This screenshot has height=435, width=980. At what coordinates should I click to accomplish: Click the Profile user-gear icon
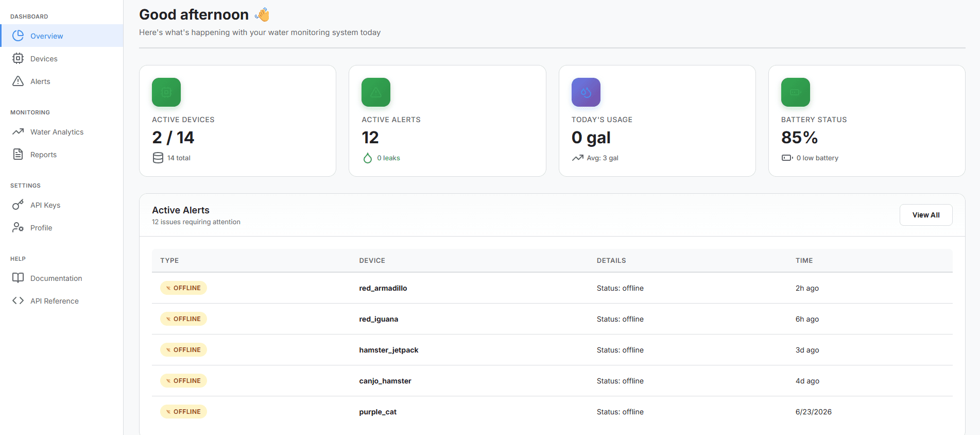pos(18,227)
